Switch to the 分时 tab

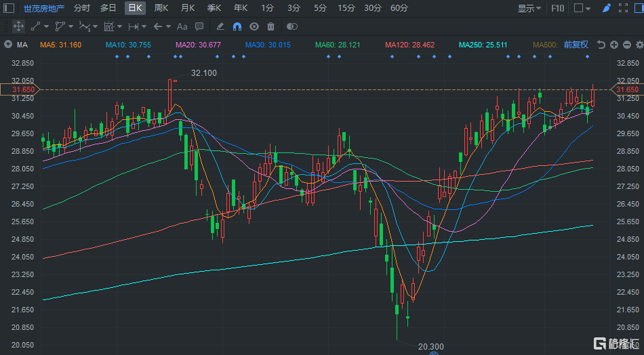click(82, 8)
